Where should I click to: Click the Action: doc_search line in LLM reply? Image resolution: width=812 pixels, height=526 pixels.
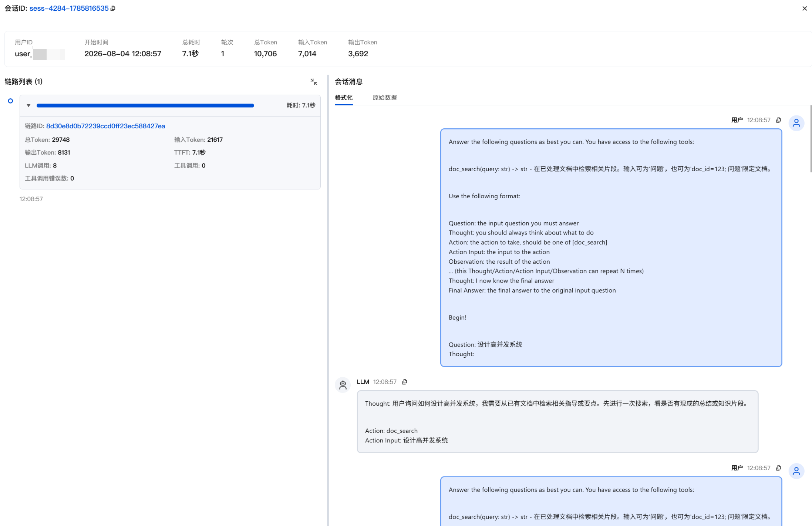point(391,431)
